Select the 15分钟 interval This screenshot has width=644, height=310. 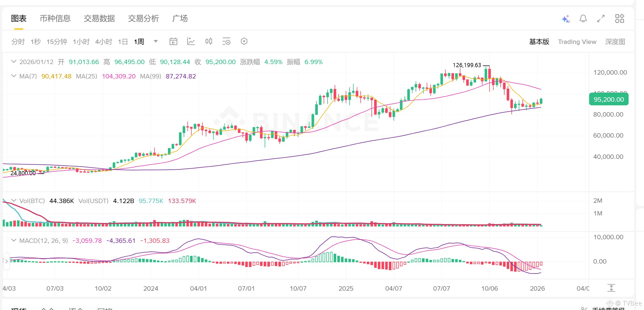(57, 41)
